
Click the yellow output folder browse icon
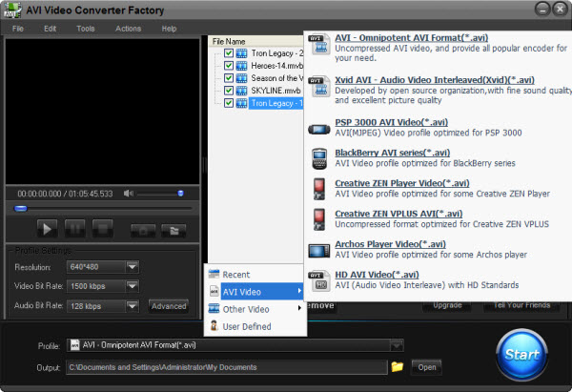[398, 366]
